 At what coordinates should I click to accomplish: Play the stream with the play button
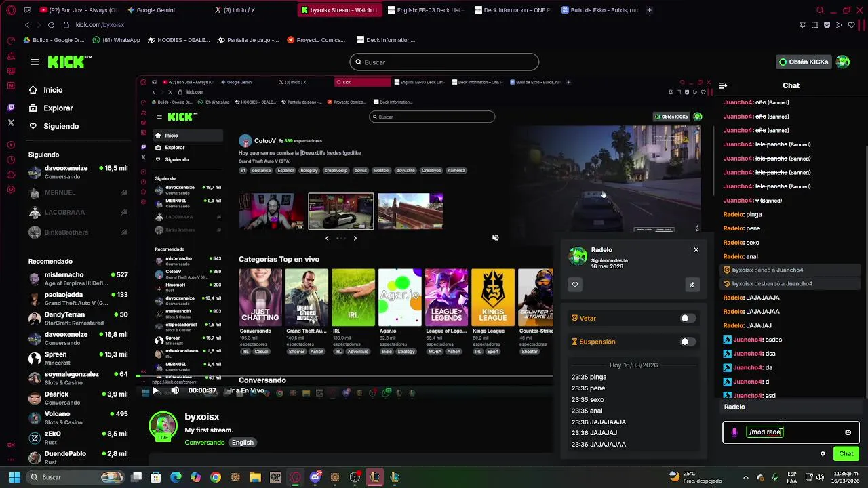(155, 390)
